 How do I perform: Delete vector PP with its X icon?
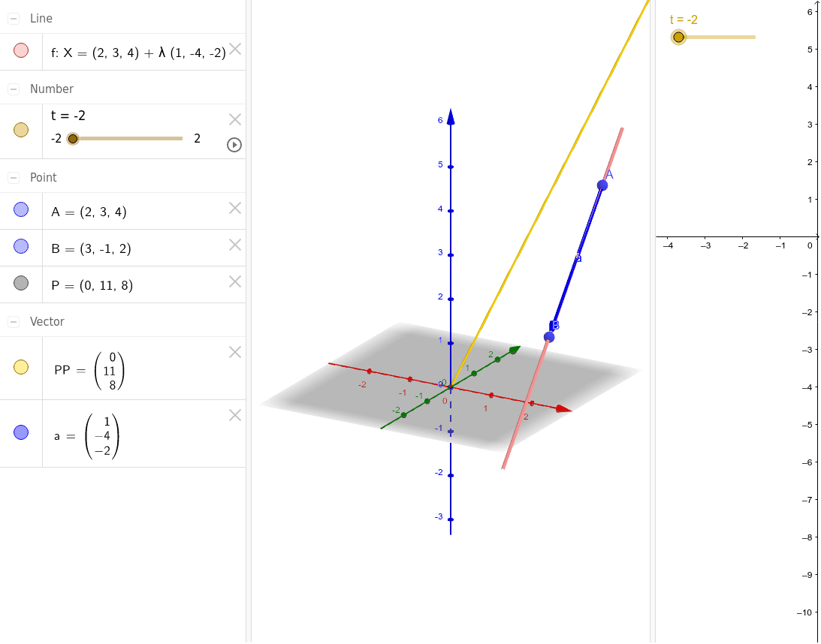pos(235,352)
